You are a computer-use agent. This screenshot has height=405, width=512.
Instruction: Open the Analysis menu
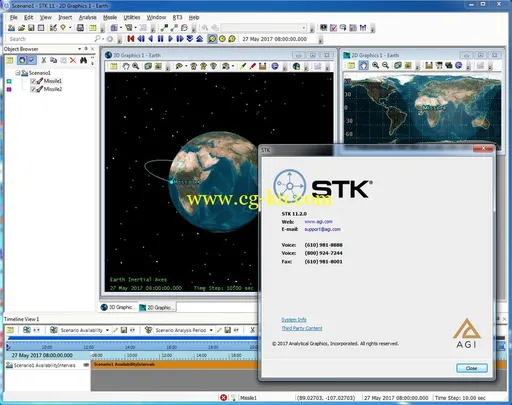(x=88, y=17)
